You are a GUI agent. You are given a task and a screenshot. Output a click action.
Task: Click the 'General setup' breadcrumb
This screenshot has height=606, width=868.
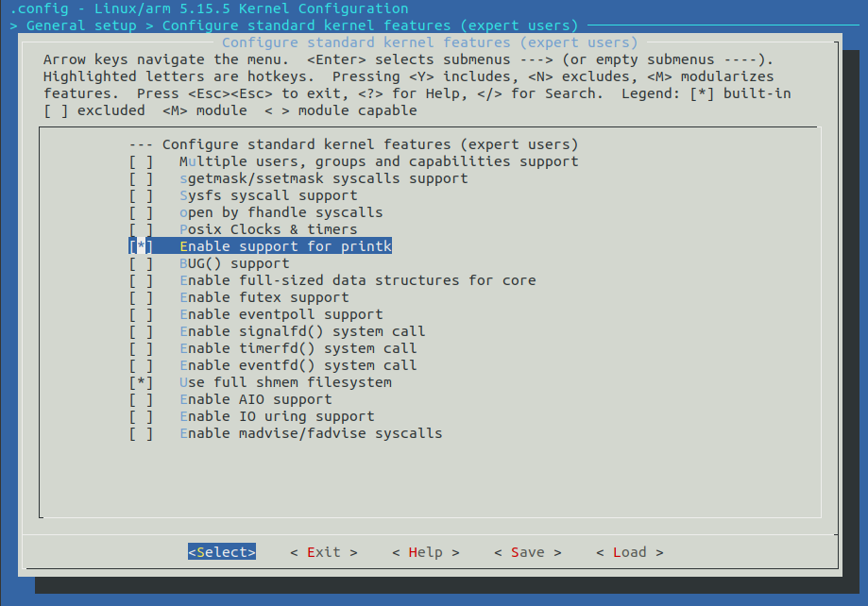tap(81, 25)
